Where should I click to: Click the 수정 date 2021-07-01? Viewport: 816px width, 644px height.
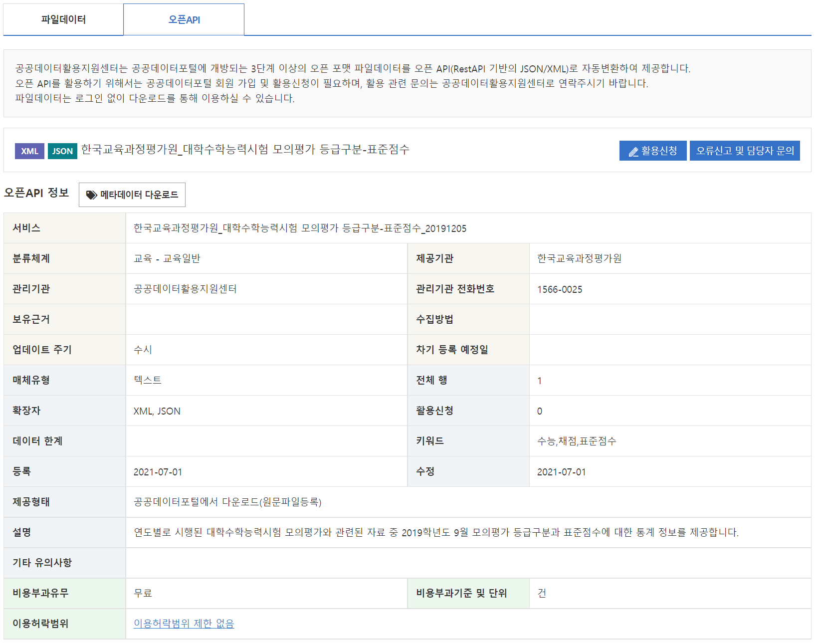click(x=561, y=472)
